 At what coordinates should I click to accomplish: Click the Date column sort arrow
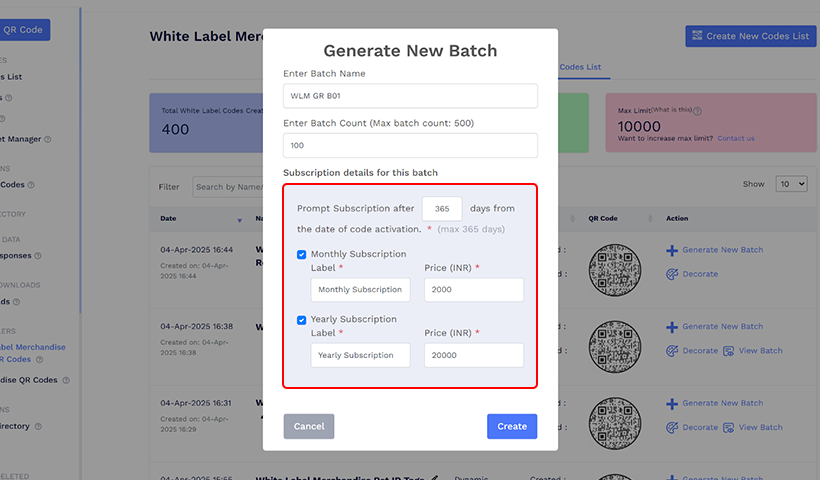[x=239, y=219]
